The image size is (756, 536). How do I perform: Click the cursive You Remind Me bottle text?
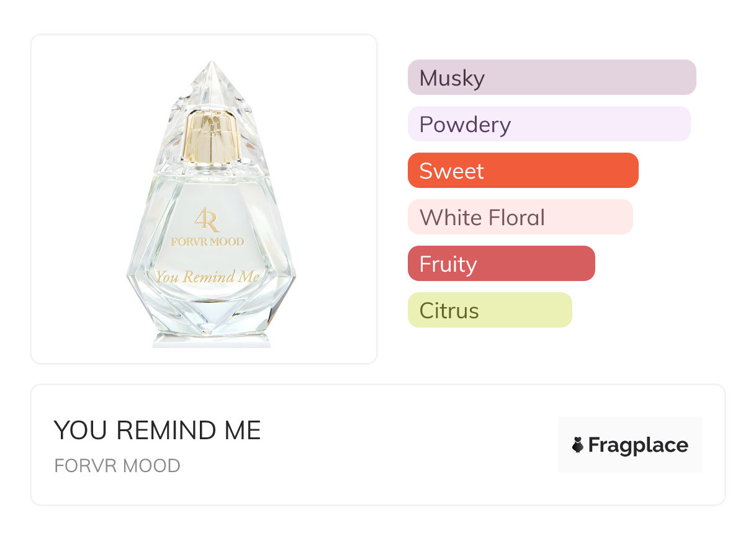coord(207,277)
